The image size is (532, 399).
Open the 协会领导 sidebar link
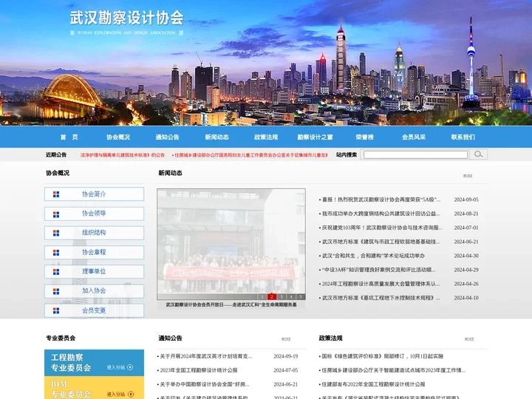pyautogui.click(x=94, y=214)
